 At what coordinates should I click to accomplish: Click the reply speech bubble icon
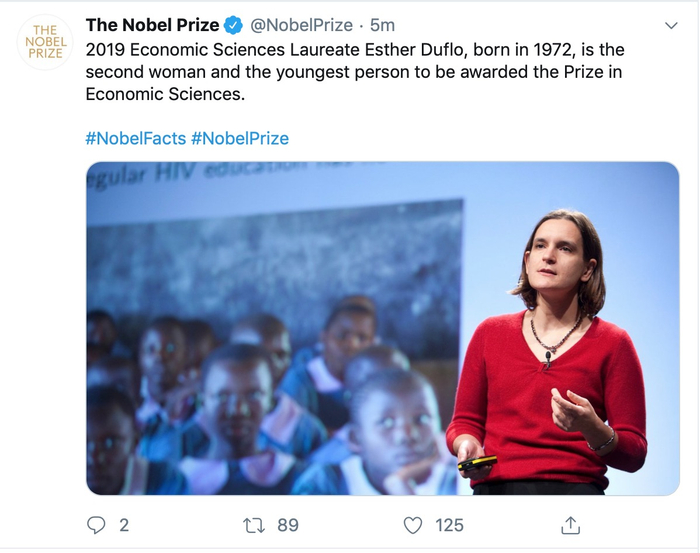pos(97,525)
